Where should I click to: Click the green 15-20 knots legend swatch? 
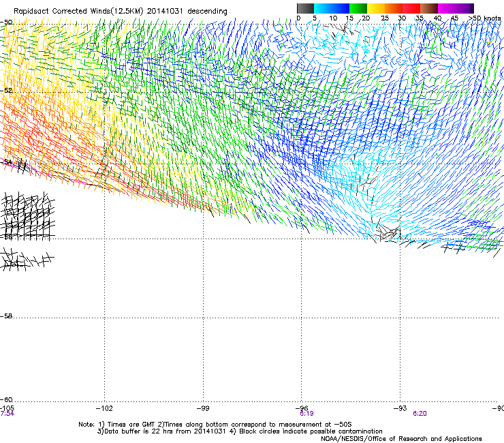click(x=358, y=8)
